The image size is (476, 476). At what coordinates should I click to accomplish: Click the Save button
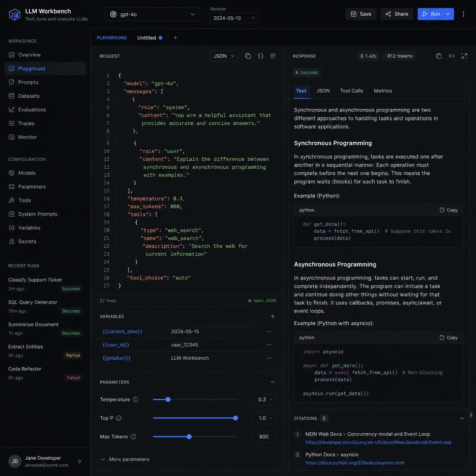(x=361, y=14)
